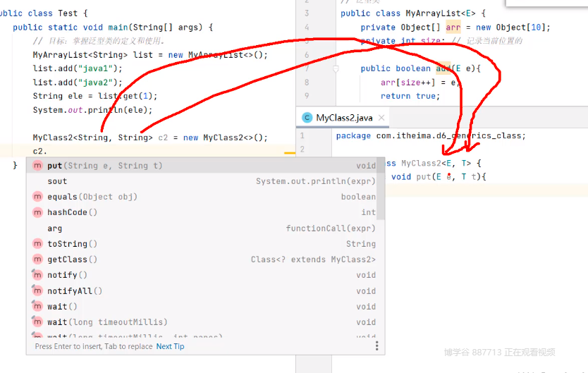588x373 pixels.
Task: Select wait() with no parameters
Action: [202, 307]
